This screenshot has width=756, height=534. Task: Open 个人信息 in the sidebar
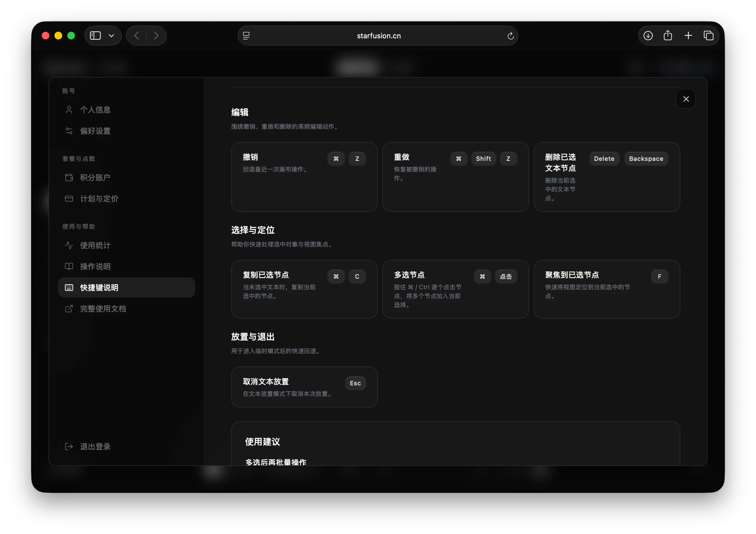pyautogui.click(x=126, y=110)
